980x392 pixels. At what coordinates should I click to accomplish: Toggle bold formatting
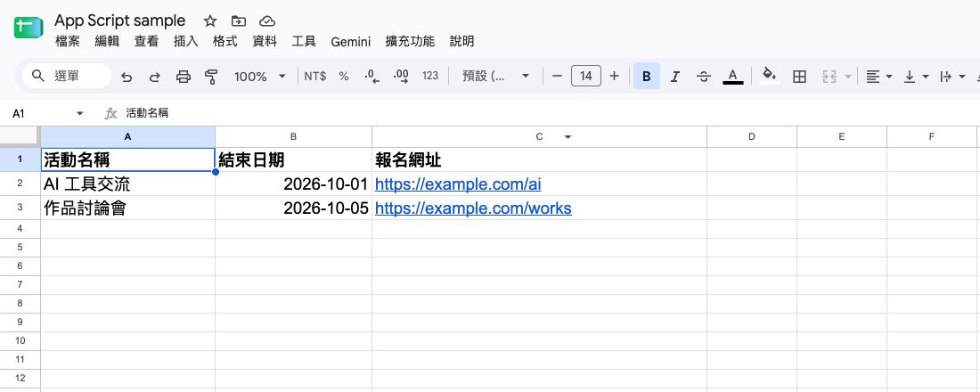[x=647, y=77]
